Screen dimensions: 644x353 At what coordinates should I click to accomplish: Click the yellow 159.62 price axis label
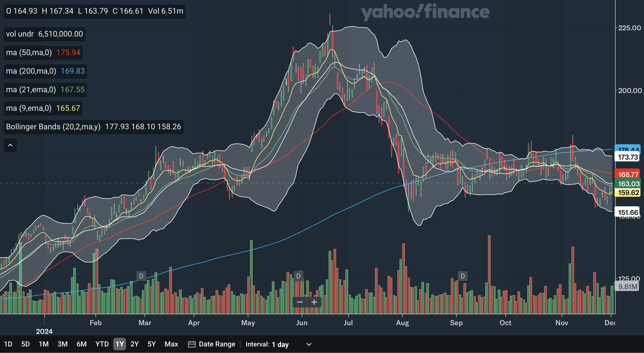[628, 193]
